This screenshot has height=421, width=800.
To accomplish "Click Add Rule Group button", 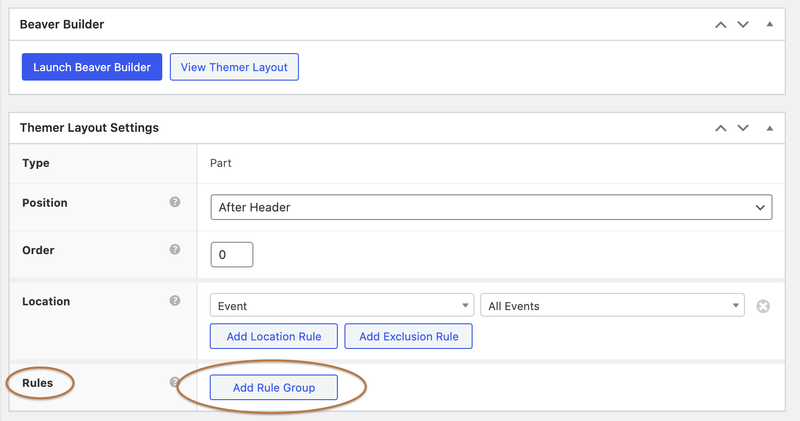I will (274, 388).
